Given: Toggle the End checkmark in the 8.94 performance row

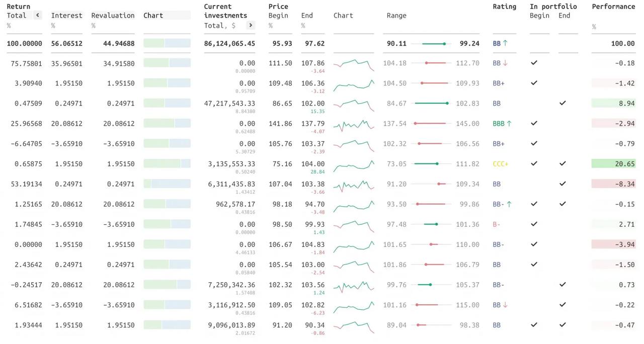Looking at the screenshot, I should point(562,103).
